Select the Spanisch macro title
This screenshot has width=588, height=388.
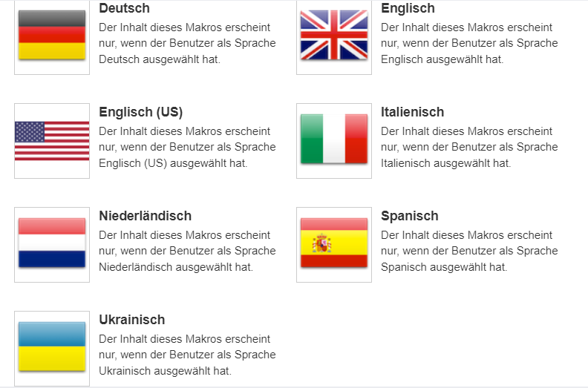tap(409, 216)
